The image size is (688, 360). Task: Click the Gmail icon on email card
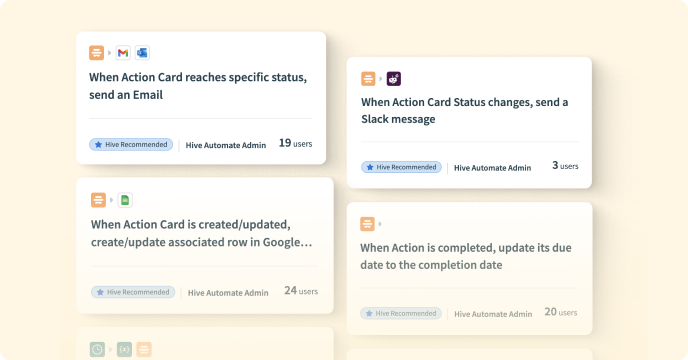point(123,53)
